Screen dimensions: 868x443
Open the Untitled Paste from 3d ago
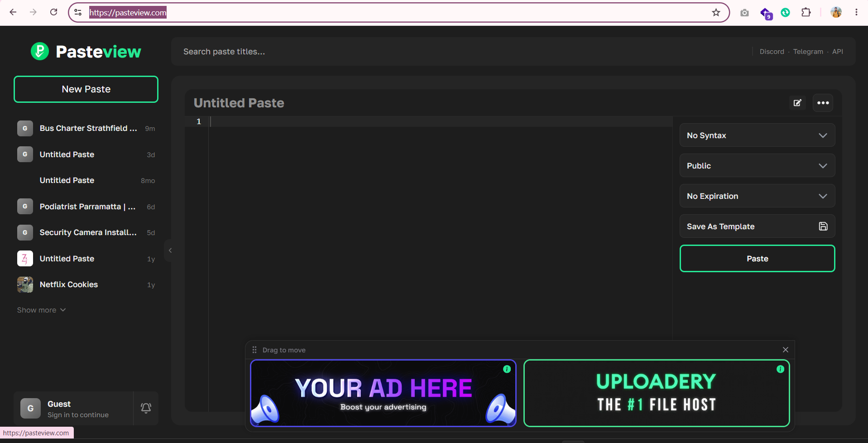(x=86, y=154)
